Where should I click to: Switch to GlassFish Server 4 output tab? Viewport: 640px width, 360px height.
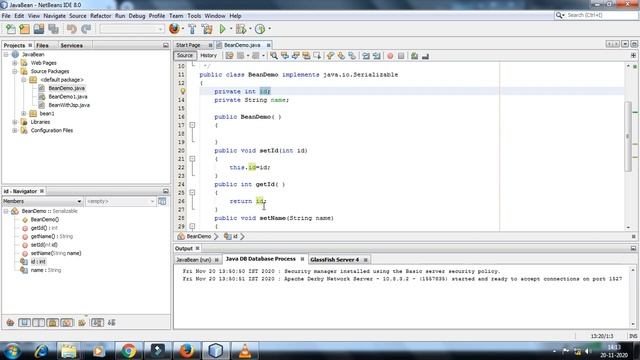pos(334,260)
